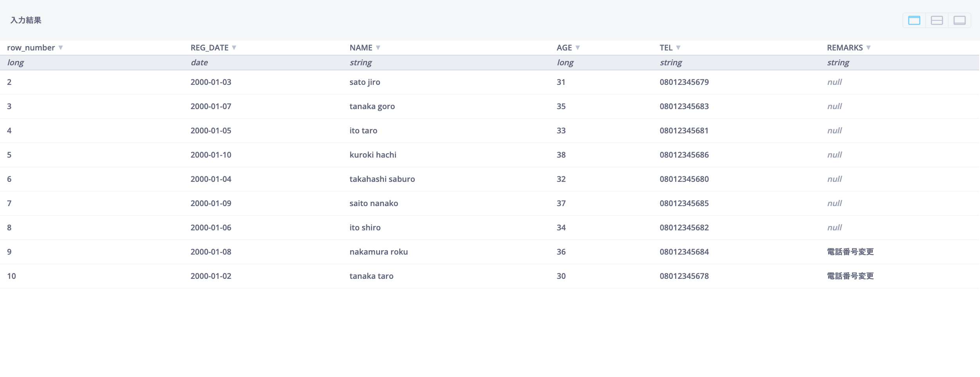Select row number 10 cell
The image size is (980, 377).
pos(11,276)
